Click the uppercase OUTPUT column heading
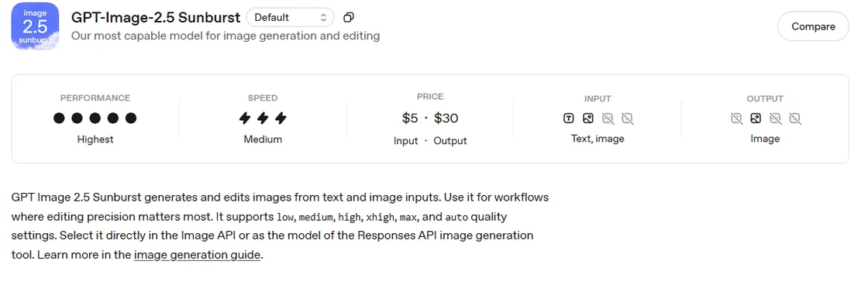 765,98
